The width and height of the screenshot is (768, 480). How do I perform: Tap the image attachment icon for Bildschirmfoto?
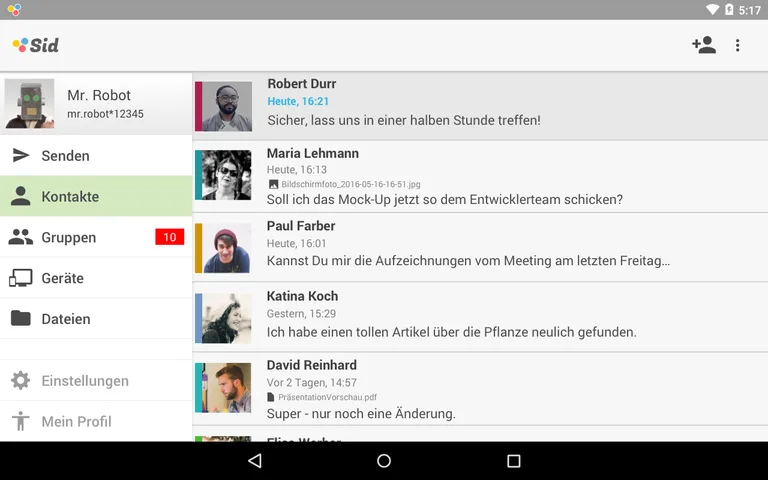(x=273, y=184)
